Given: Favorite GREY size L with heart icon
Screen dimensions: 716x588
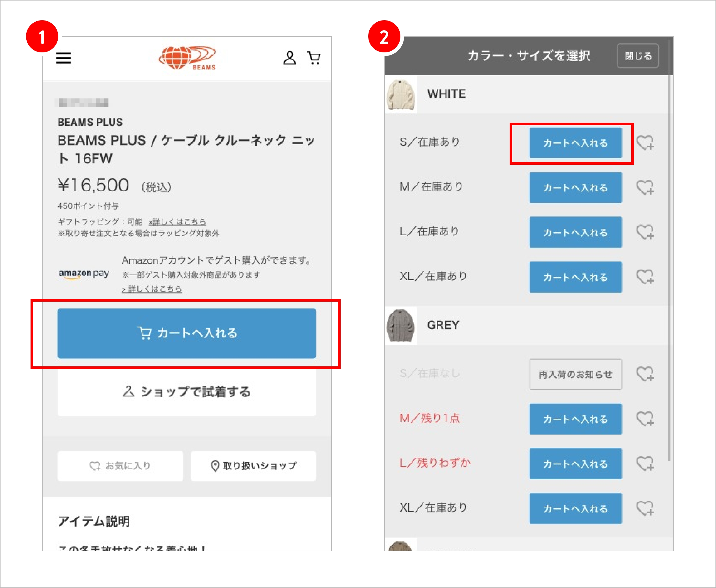Looking at the screenshot, I should (x=645, y=464).
